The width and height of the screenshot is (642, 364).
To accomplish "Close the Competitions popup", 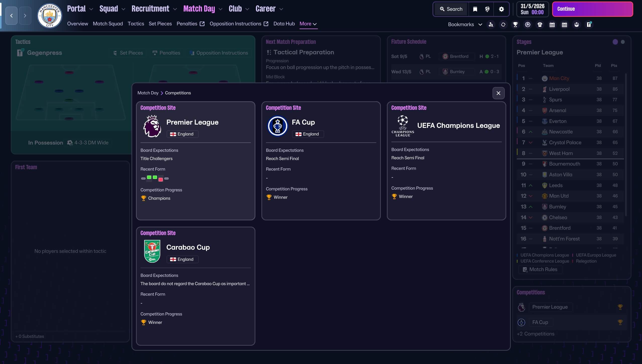I will click(x=498, y=93).
